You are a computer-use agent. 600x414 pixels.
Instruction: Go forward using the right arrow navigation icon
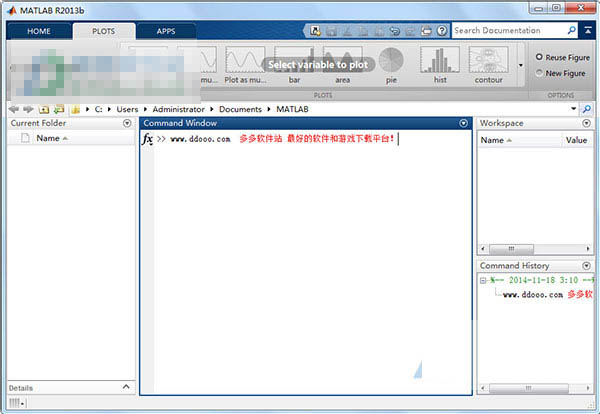click(x=28, y=109)
